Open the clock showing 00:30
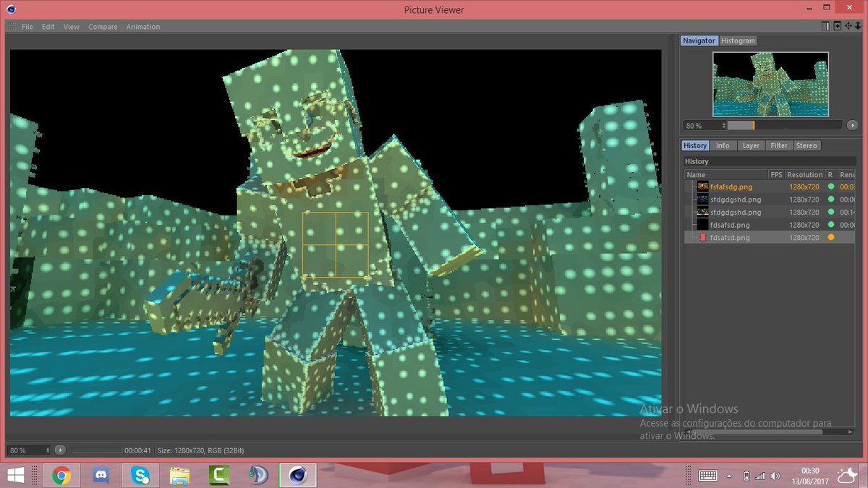The image size is (868, 488). pos(809,476)
